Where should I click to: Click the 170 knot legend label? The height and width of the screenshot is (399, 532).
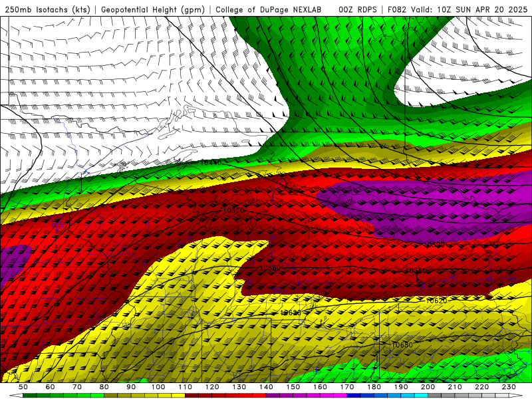point(347,387)
